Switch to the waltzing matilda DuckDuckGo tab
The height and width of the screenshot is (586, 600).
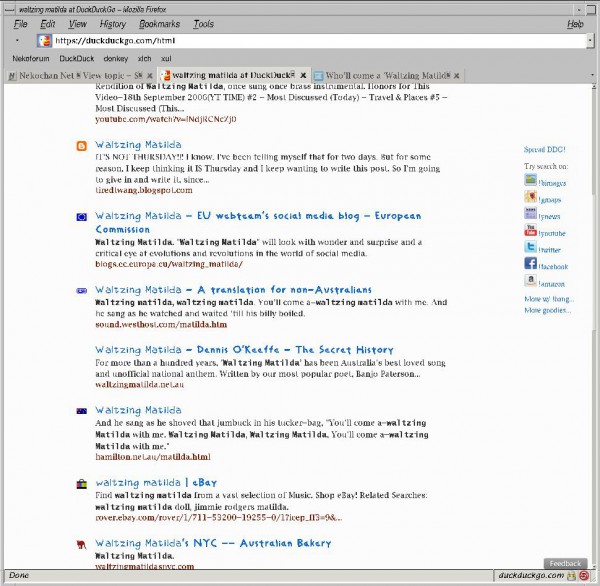pos(233,75)
